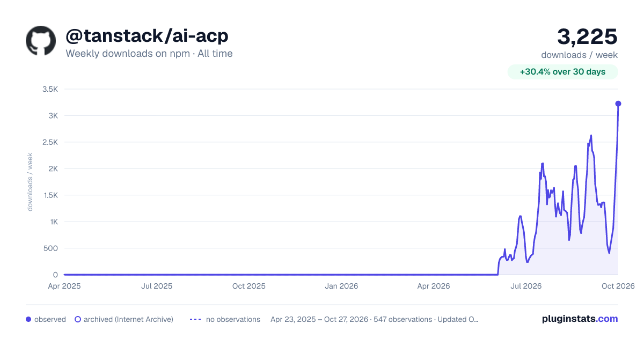Click the @tanstack/ai-acp package title
This screenshot has height=338, width=644.
147,35
